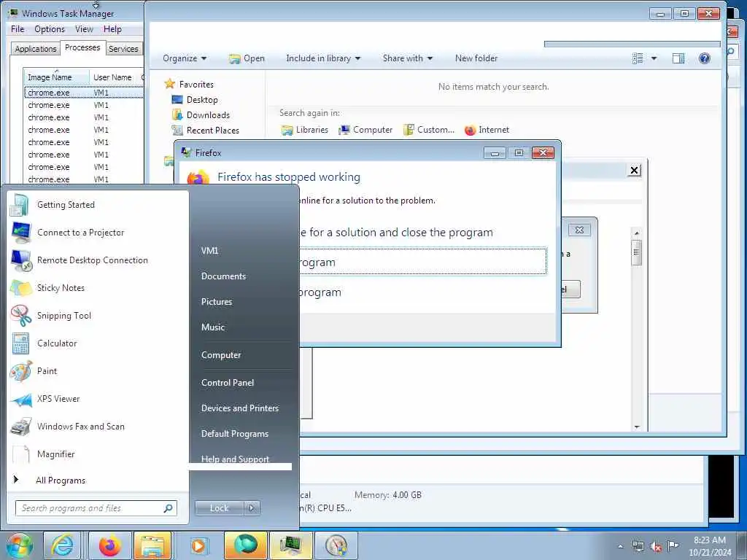The height and width of the screenshot is (560, 747).
Task: Search again on the Internet
Action: (487, 130)
